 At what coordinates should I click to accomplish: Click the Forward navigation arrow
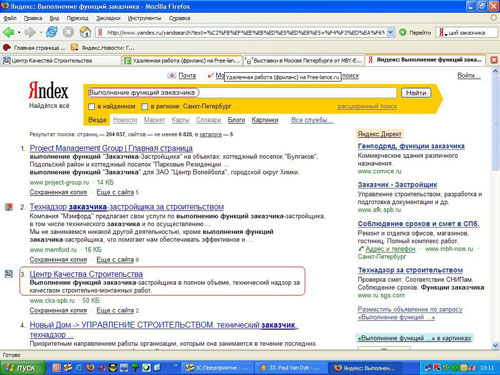[30, 32]
